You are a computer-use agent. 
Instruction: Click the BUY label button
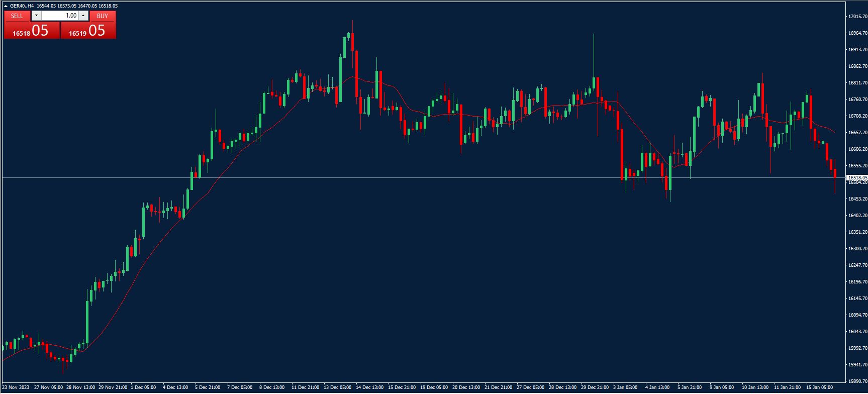pyautogui.click(x=103, y=16)
